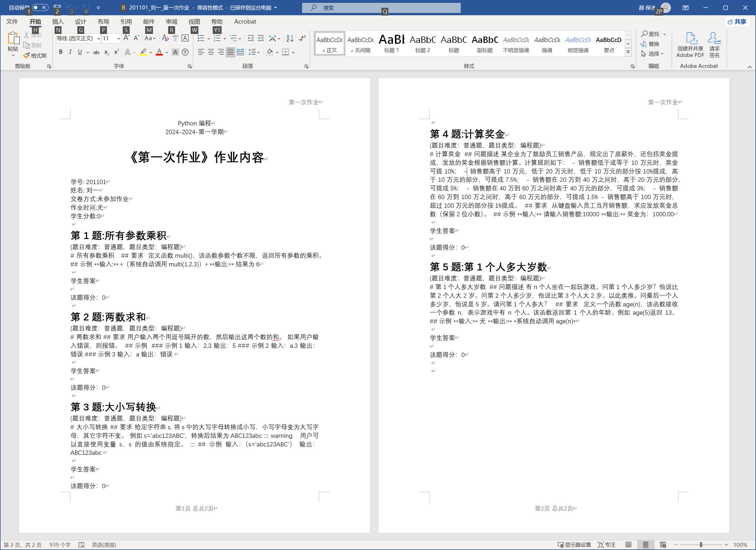Image resolution: width=756 pixels, height=550 pixels.
Task: Apply the red font color
Action: (159, 52)
